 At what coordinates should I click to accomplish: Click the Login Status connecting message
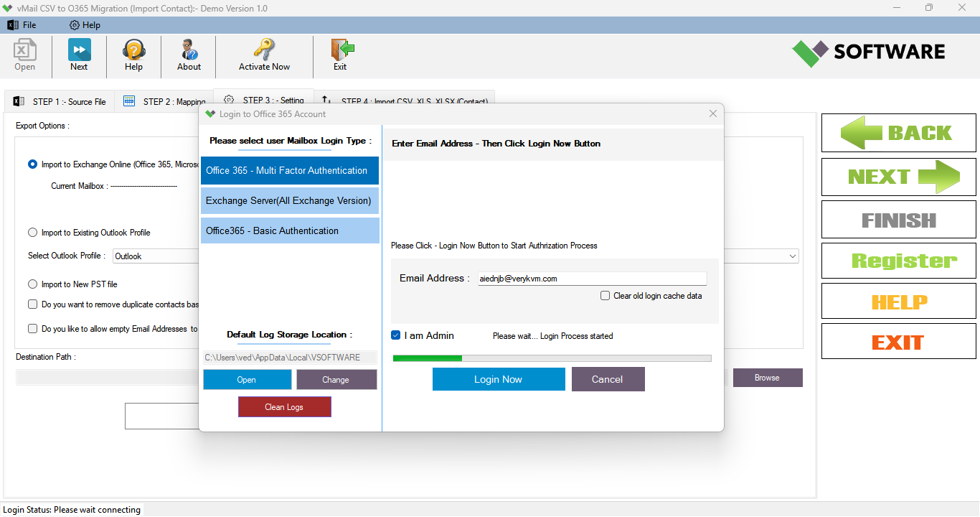(72, 510)
